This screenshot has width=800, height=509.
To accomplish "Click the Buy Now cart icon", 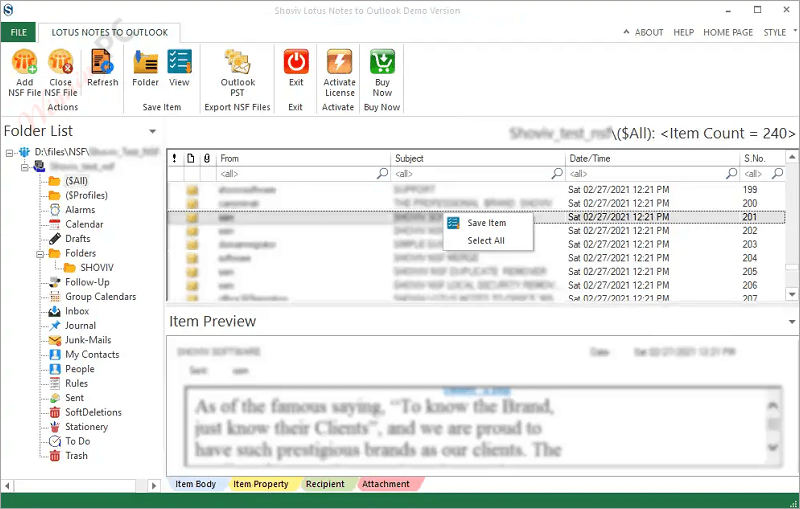I will (x=382, y=61).
